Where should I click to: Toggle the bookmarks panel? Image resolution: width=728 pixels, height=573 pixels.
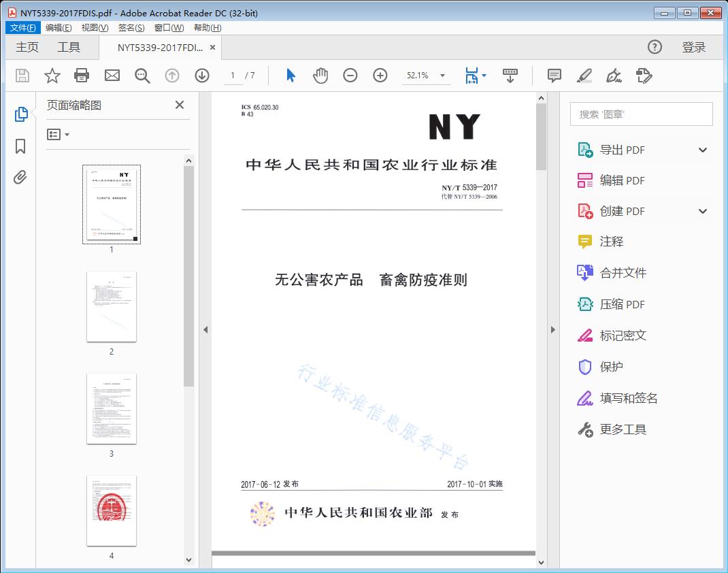pyautogui.click(x=20, y=145)
